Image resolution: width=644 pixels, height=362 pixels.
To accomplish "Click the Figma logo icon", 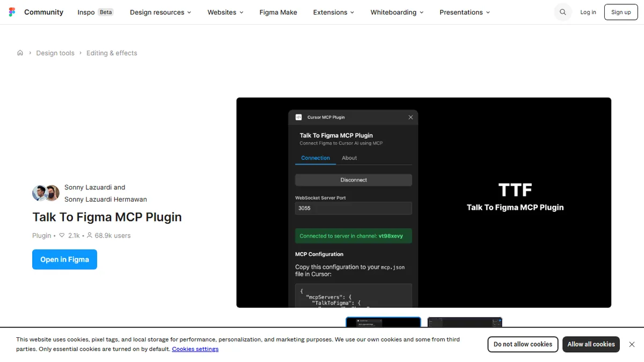I will 12,12.
